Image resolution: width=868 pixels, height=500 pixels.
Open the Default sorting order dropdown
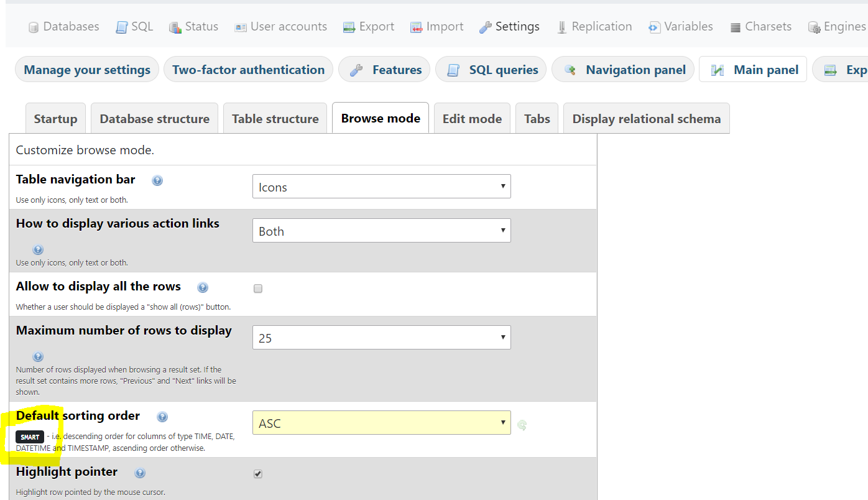tap(381, 422)
